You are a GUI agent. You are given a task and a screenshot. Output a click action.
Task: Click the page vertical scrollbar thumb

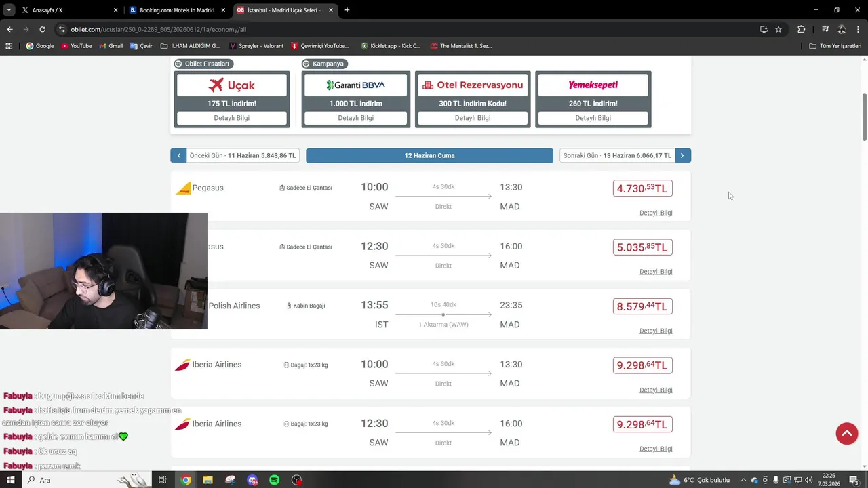click(x=865, y=117)
